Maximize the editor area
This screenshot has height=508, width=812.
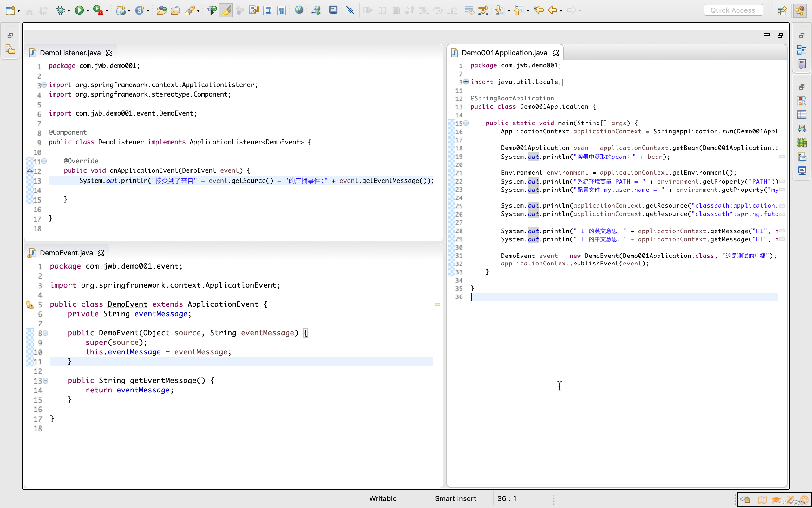tap(780, 35)
